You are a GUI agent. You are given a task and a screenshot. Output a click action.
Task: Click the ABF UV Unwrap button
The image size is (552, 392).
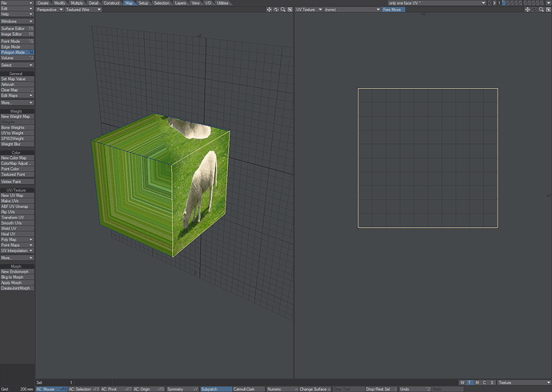17,206
